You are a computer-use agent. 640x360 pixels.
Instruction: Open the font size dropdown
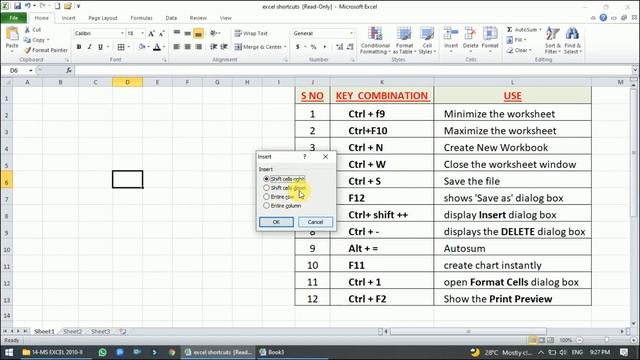coord(142,33)
